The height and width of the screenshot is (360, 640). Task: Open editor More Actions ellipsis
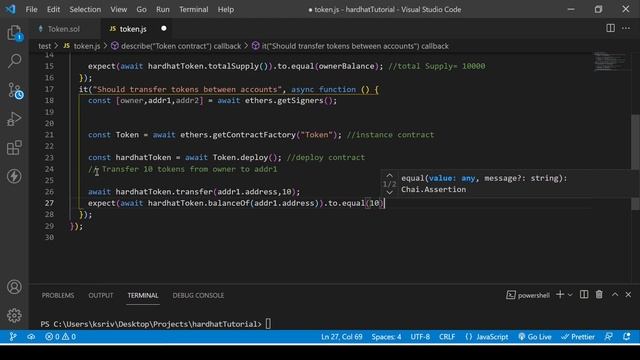626,28
